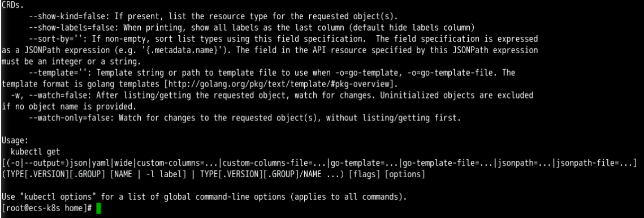Screen dimensions: 644x218
Task: Click the (TYPE[.VERSION][.GROUP] usage text
Action: (x=54, y=174)
